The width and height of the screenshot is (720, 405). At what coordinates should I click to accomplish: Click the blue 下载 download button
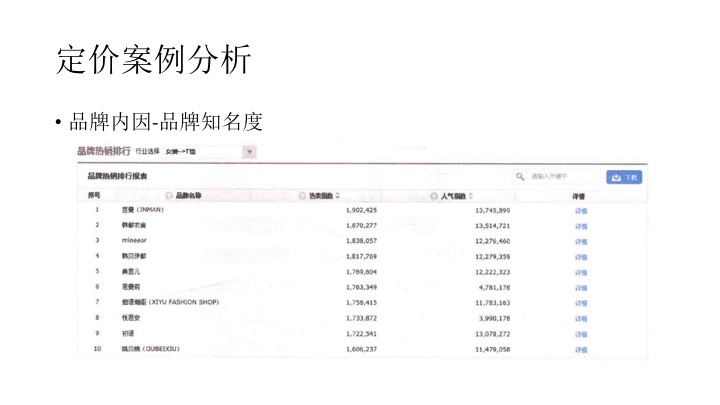(x=624, y=177)
